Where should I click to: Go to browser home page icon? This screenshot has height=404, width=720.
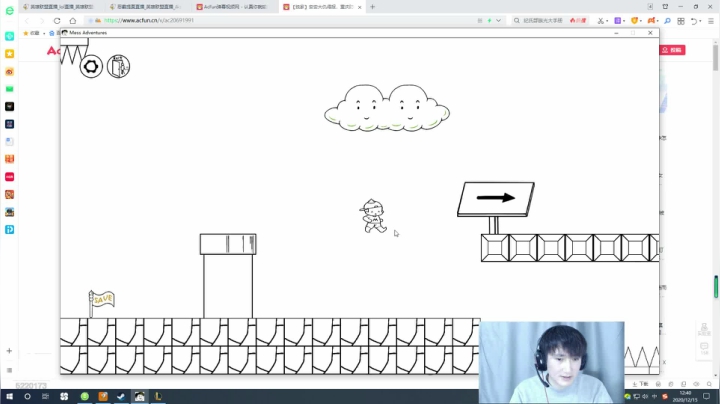click(x=73, y=21)
